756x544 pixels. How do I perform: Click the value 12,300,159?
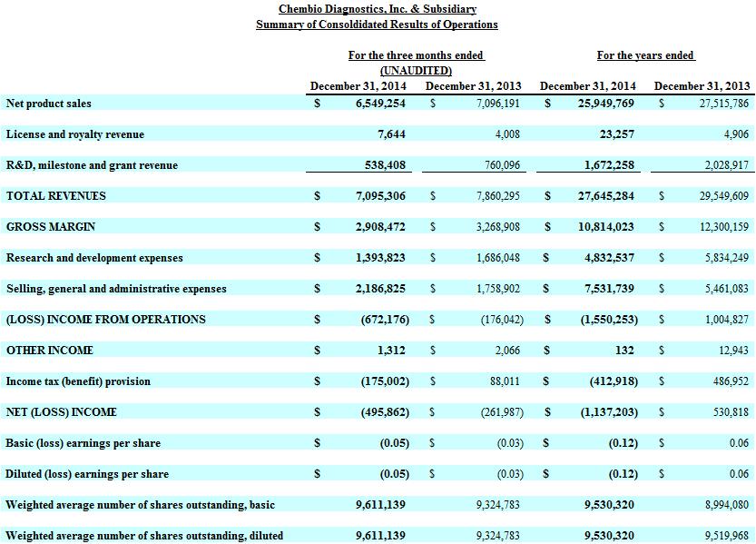(724, 226)
